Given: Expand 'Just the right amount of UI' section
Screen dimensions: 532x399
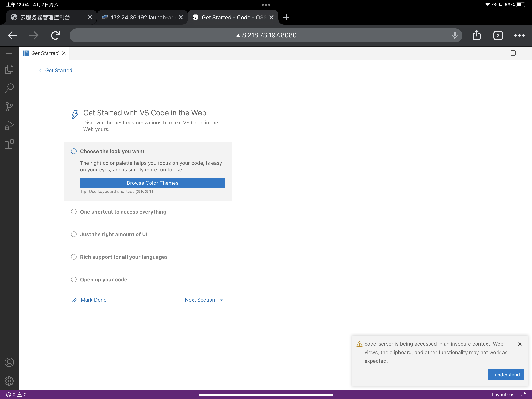Looking at the screenshot, I should pos(114,234).
